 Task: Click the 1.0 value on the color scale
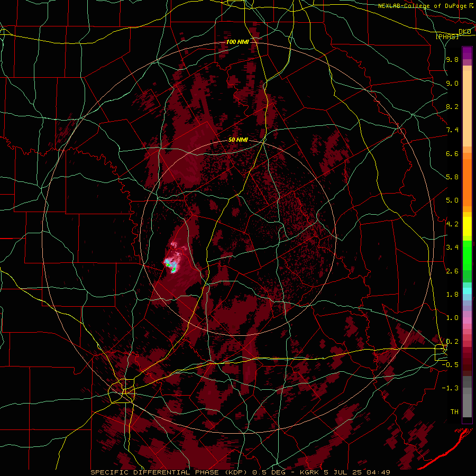(452, 318)
